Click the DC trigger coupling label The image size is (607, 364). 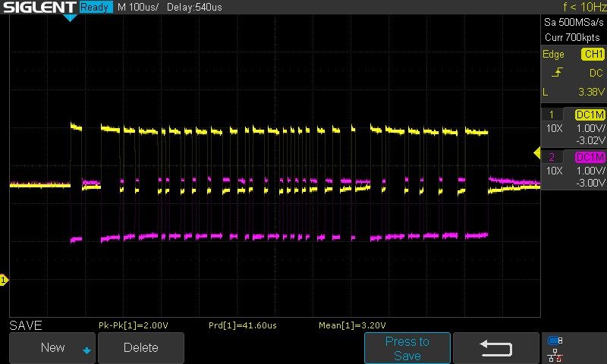[596, 73]
